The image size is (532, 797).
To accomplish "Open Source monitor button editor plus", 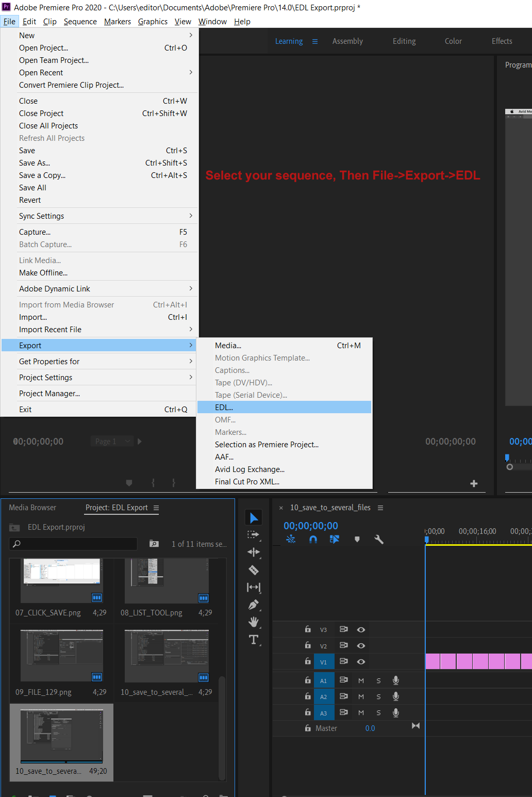I will pyautogui.click(x=474, y=483).
